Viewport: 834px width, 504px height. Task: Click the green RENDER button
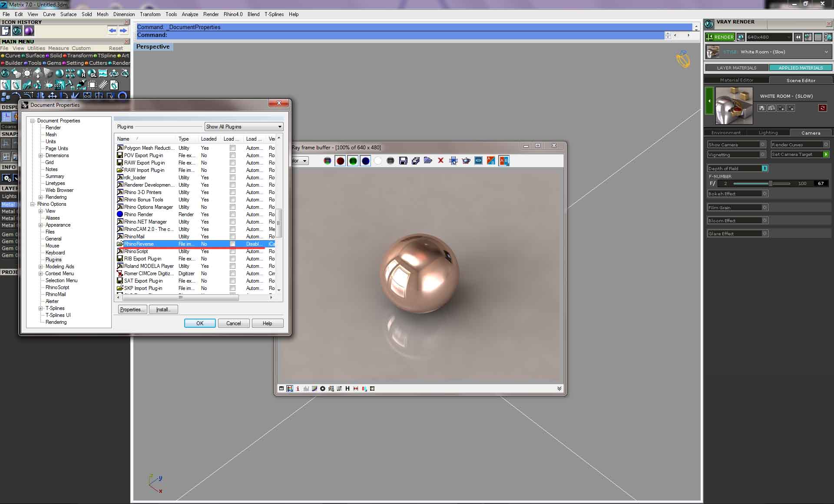720,37
